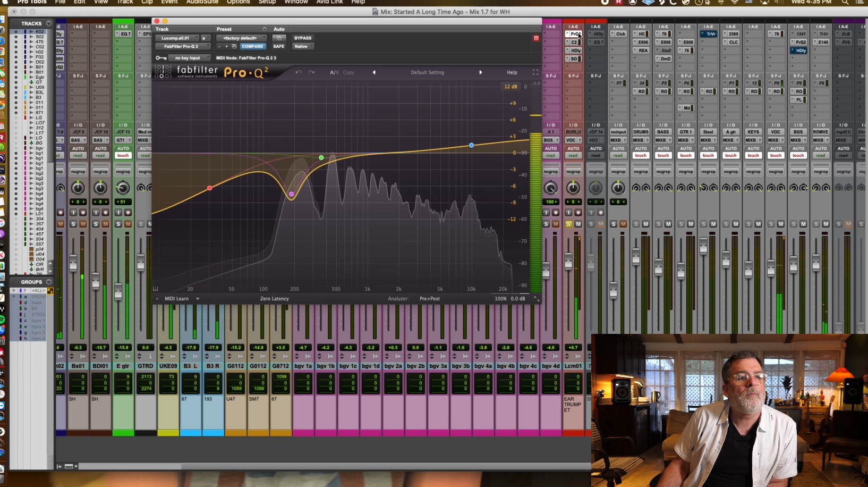Viewport: 868px width, 487px height.
Task: Toggle piano display icon in Pro-Q 2
Action: click(156, 289)
